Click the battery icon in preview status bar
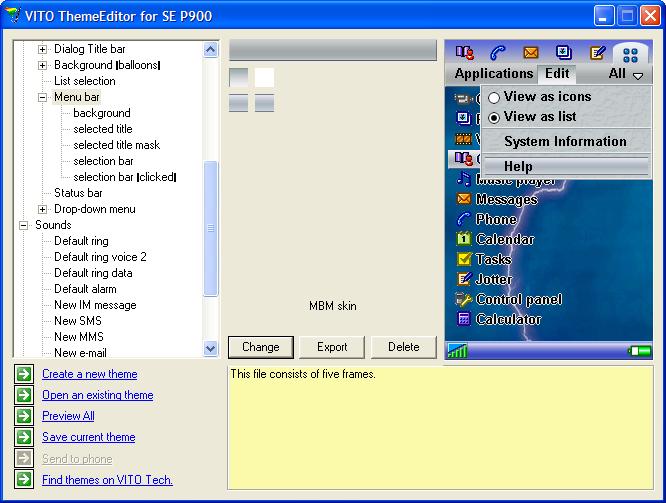Viewport: 666px width, 503px height. (639, 351)
